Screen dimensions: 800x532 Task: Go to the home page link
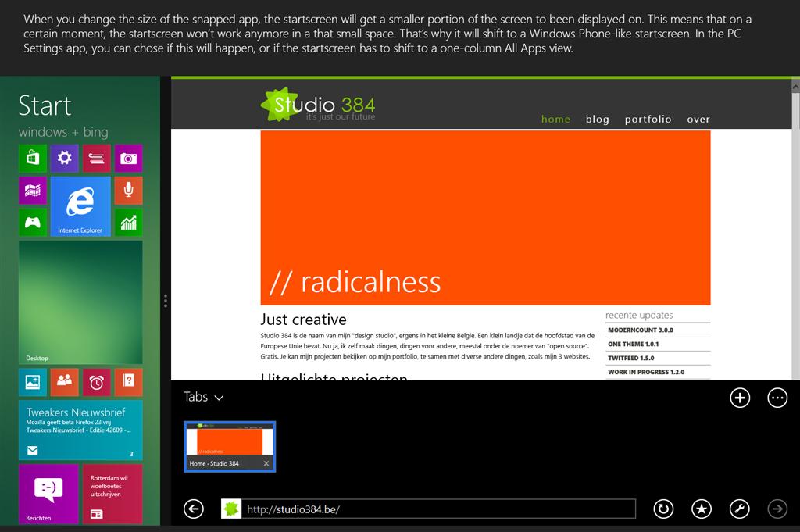[555, 119]
